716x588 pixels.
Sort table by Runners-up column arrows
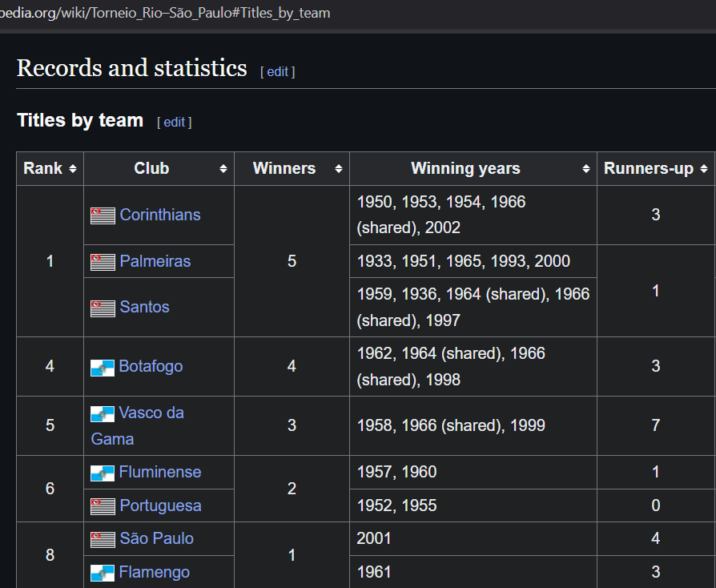click(704, 168)
